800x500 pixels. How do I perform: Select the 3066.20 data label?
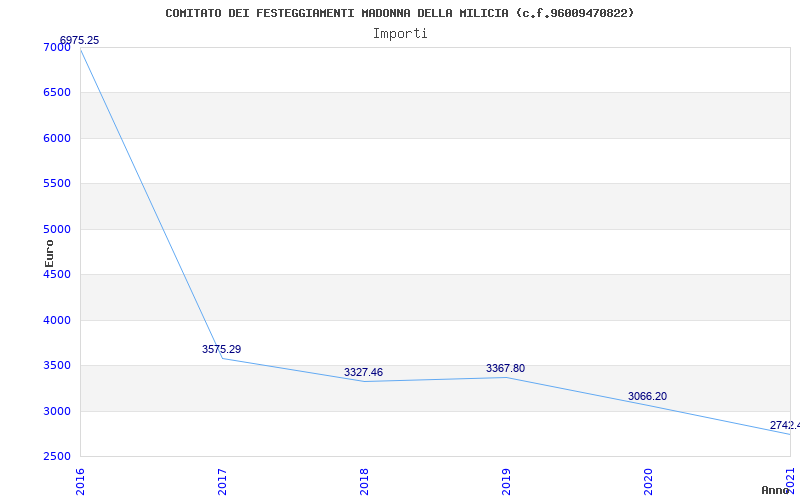[647, 396]
